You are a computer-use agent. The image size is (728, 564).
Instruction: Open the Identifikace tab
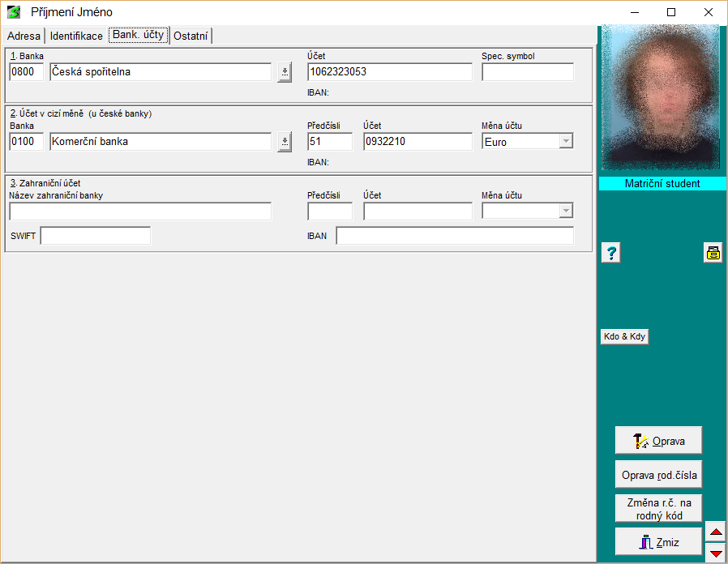coord(76,36)
